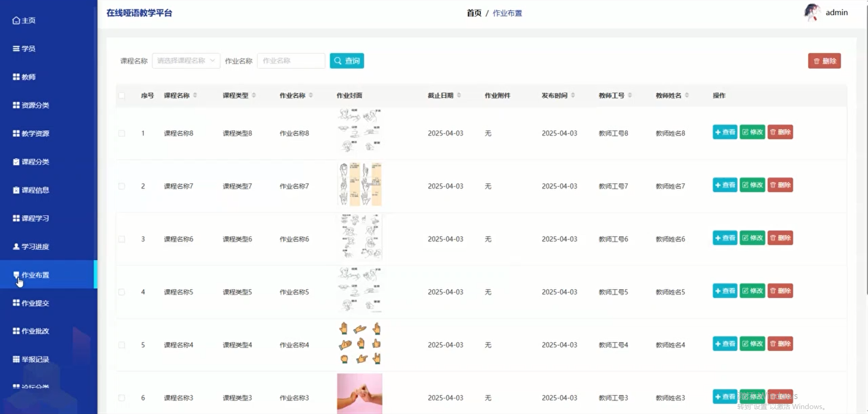Click the 查询 search button
Viewport: 868px width, 414px height.
click(x=346, y=60)
